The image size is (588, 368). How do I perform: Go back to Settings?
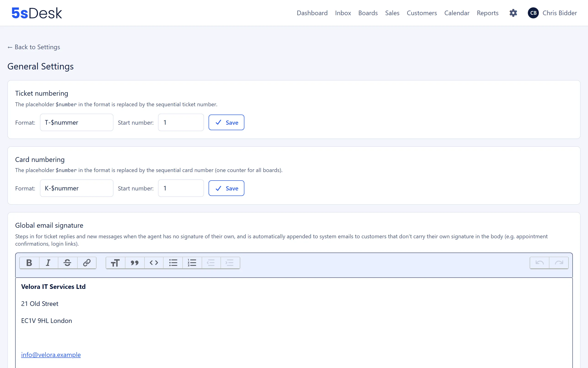click(x=34, y=47)
